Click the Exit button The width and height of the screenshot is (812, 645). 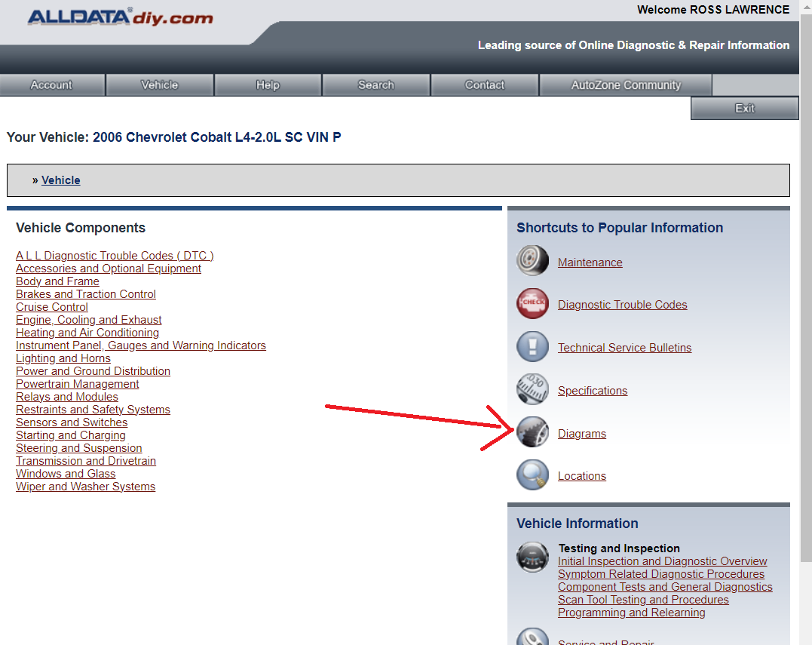[745, 109]
